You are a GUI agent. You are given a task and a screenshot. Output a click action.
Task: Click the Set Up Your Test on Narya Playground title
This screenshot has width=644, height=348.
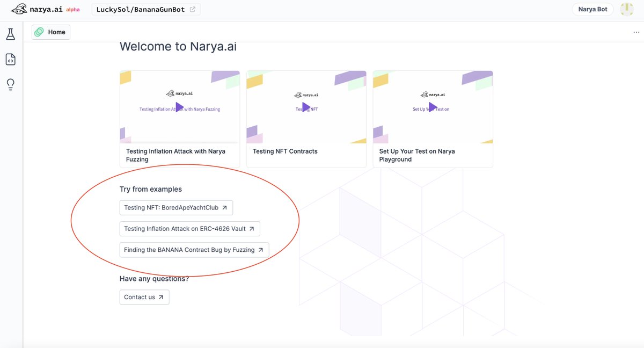(417, 155)
